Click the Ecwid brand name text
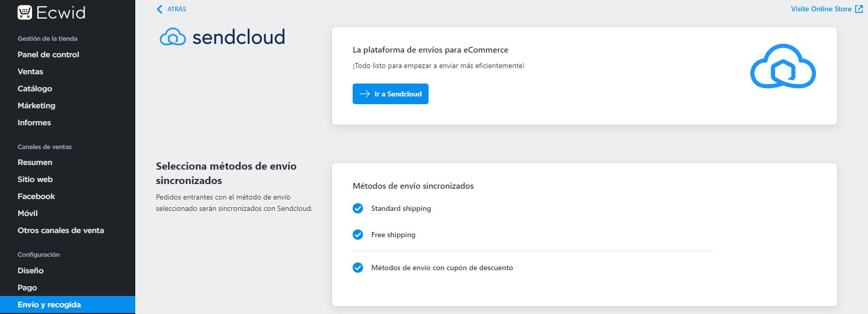 (61, 12)
